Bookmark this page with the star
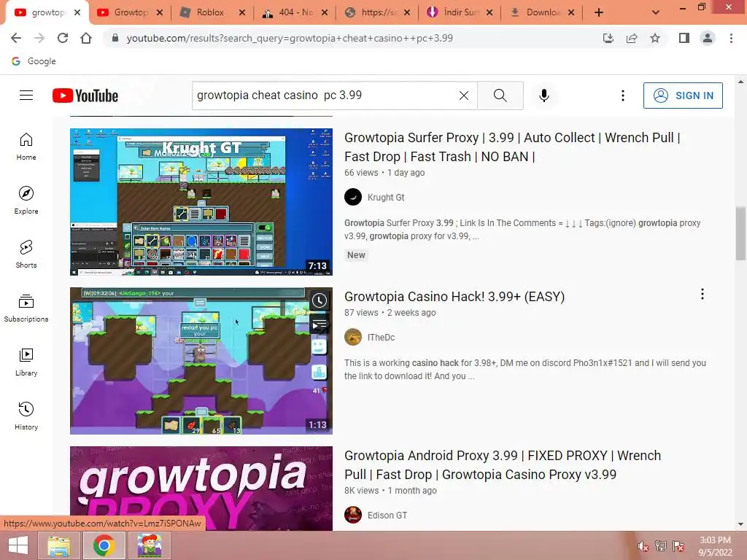The width and height of the screenshot is (747, 560). (655, 38)
